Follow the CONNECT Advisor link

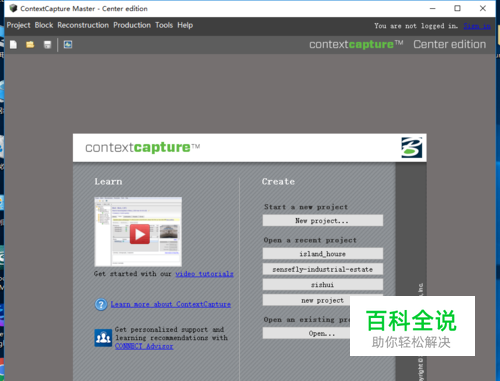pyautogui.click(x=144, y=346)
